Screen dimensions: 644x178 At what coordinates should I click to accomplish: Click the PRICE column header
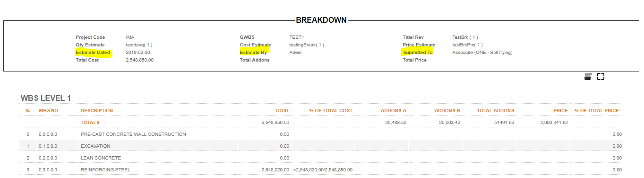561,111
